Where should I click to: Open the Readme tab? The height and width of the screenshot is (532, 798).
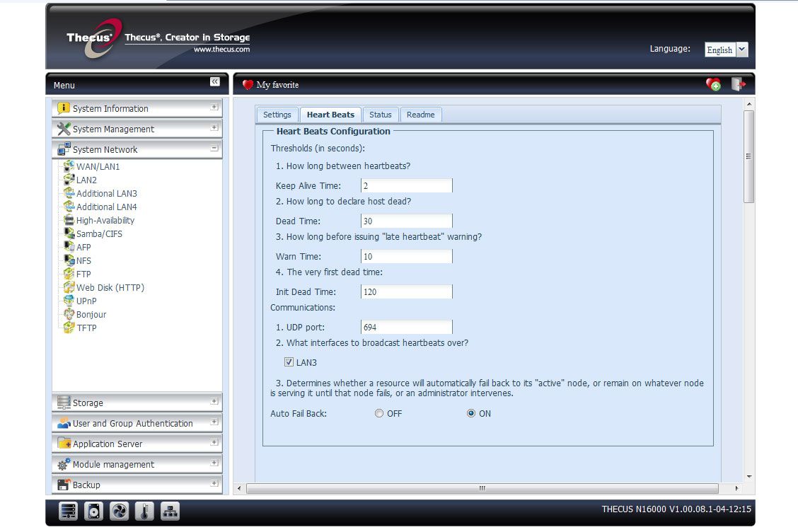[x=420, y=115]
